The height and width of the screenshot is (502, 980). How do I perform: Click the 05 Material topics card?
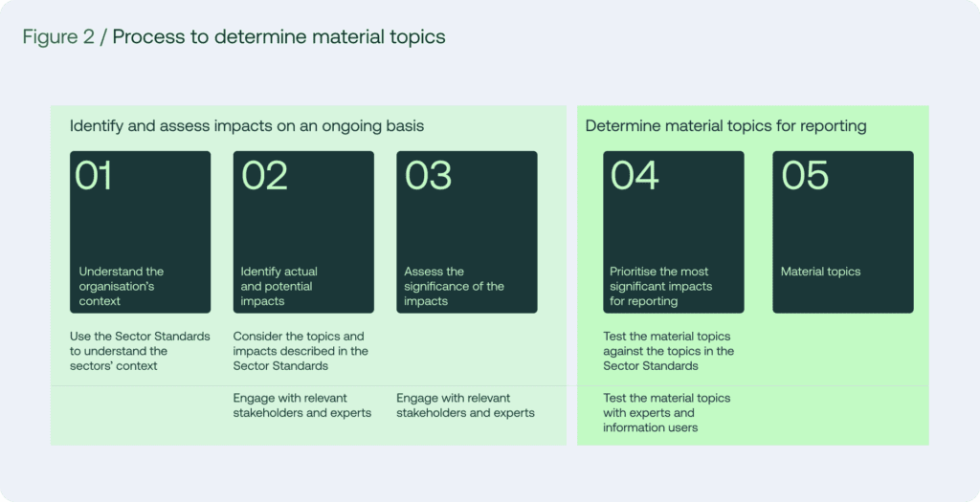point(843,231)
